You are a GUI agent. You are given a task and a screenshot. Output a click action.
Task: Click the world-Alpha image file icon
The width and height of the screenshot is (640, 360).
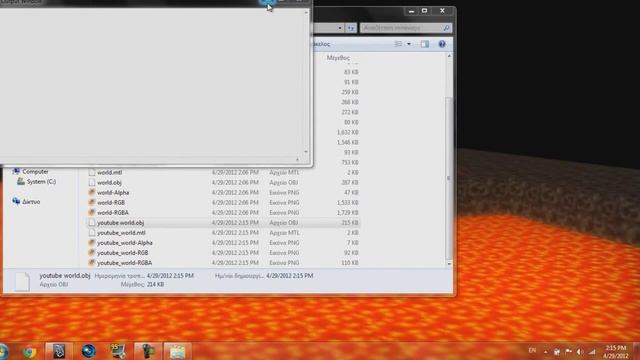point(91,192)
